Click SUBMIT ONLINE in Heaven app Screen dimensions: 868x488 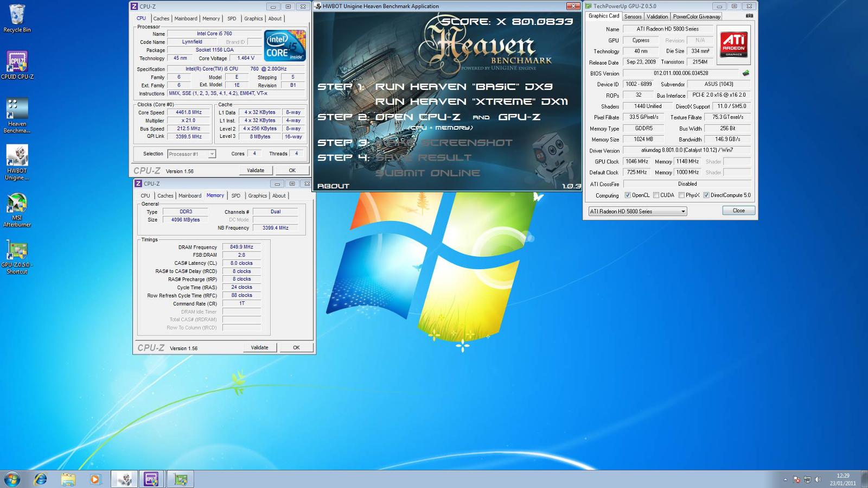(x=427, y=173)
